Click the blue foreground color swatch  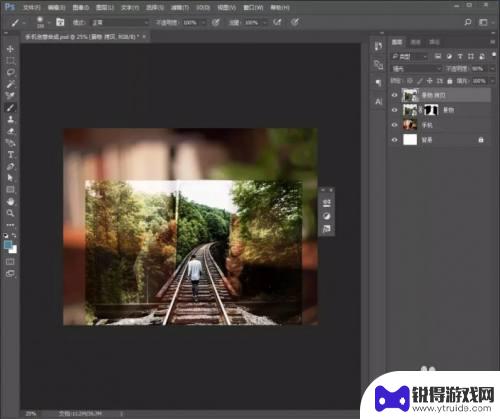[x=8, y=245]
